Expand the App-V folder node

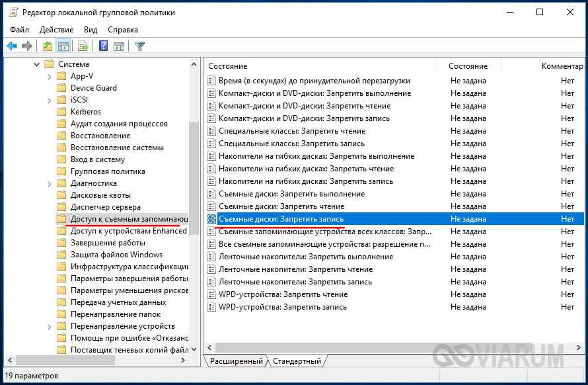coord(50,76)
